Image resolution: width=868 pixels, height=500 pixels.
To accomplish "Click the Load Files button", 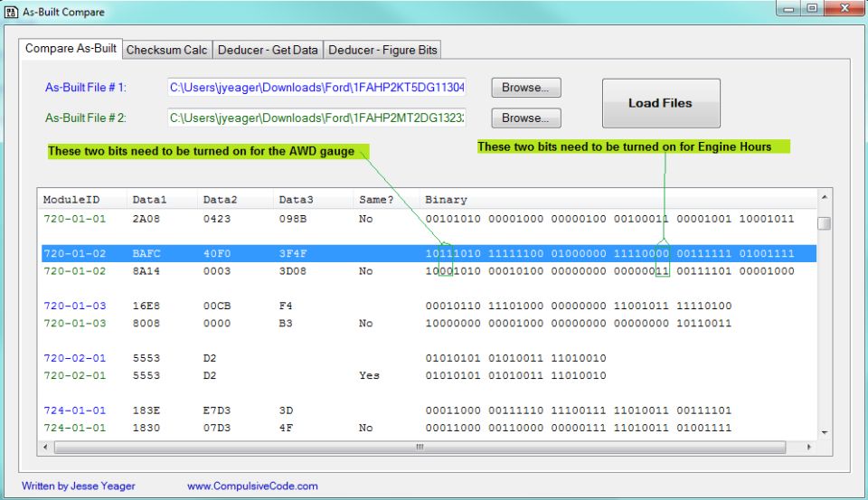I will [661, 103].
